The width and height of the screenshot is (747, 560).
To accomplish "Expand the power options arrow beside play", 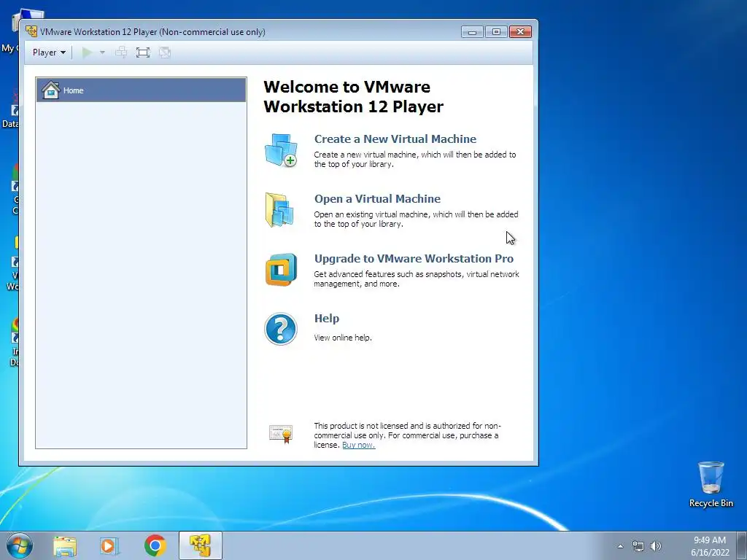I will (102, 52).
